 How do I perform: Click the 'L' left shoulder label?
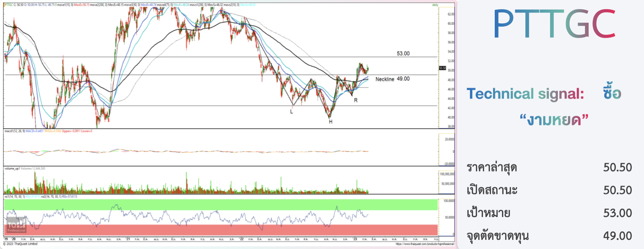pyautogui.click(x=292, y=112)
